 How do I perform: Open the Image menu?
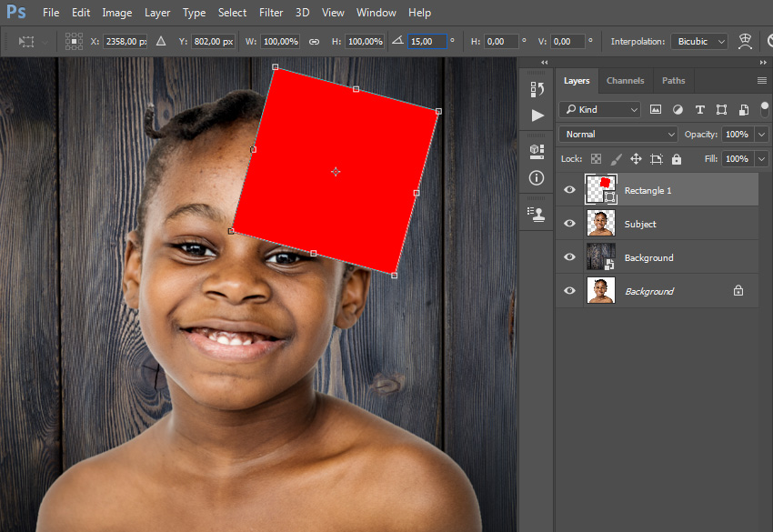[116, 13]
